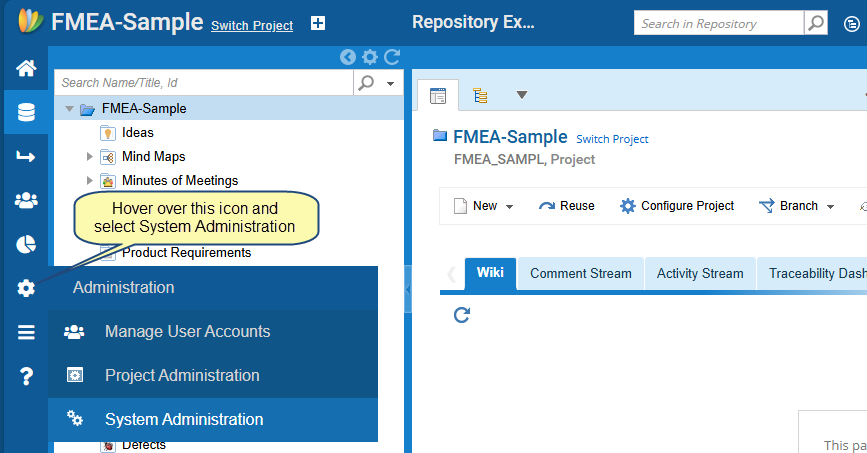The height and width of the screenshot is (453, 867).
Task: Expand the Minutes of Meetings node
Action: pyautogui.click(x=89, y=180)
